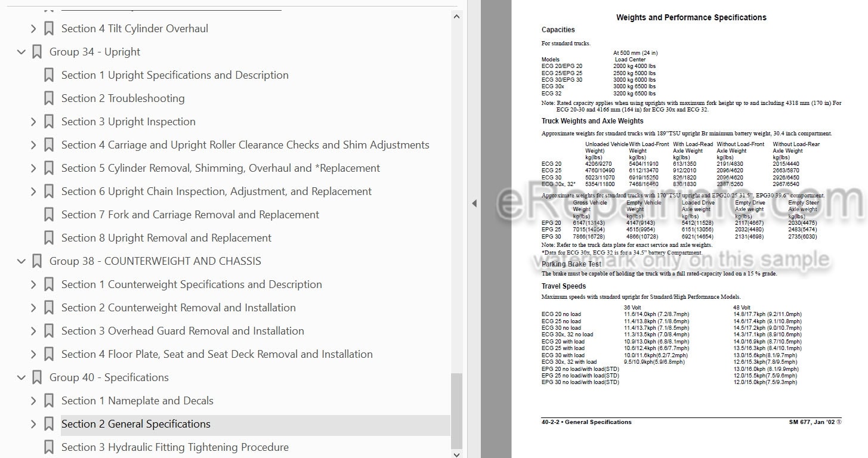Viewport: 868px width, 458px height.
Task: Click bookmark icon of Section 4 Floor Plate
Action: click(x=49, y=354)
